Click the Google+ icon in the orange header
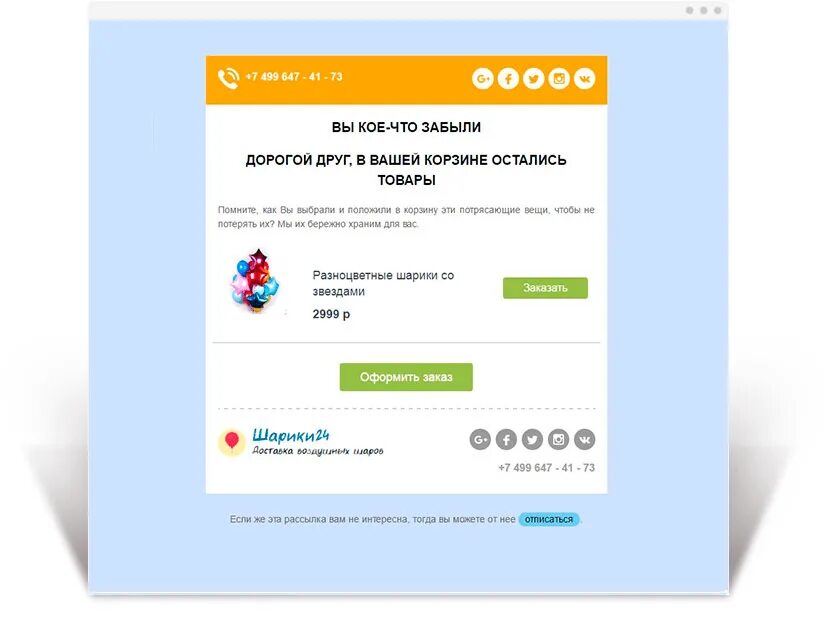Viewport: 826px width, 638px height. (483, 79)
